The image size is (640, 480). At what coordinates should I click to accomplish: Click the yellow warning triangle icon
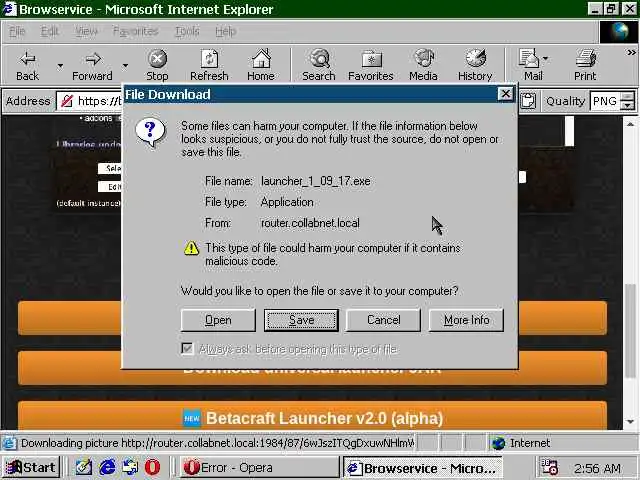pos(191,248)
